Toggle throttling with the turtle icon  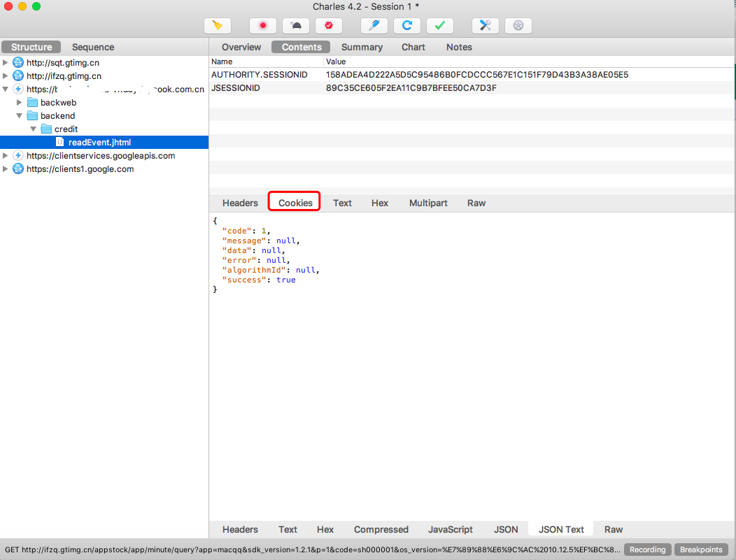[x=296, y=25]
